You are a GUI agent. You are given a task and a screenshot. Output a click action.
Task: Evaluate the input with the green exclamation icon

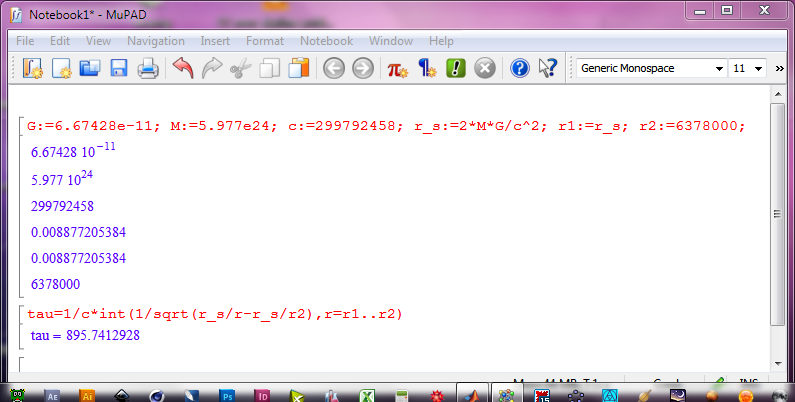456,69
